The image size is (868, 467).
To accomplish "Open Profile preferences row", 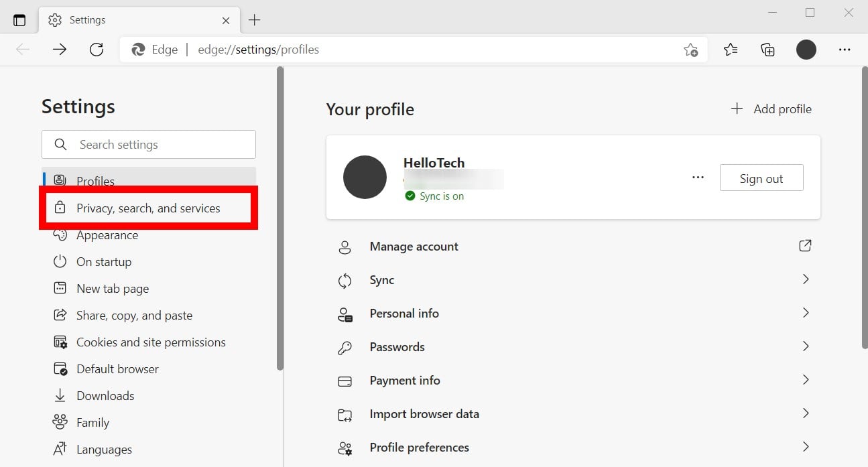I will click(573, 448).
